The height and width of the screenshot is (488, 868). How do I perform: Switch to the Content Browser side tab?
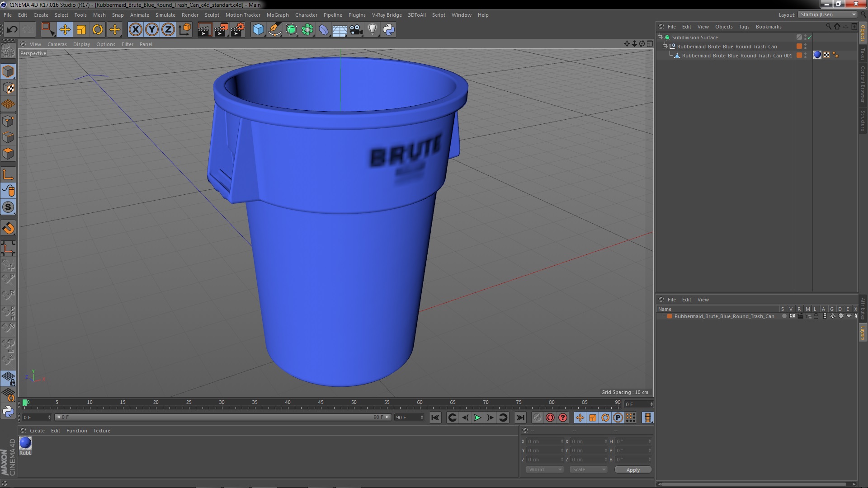coord(863,84)
